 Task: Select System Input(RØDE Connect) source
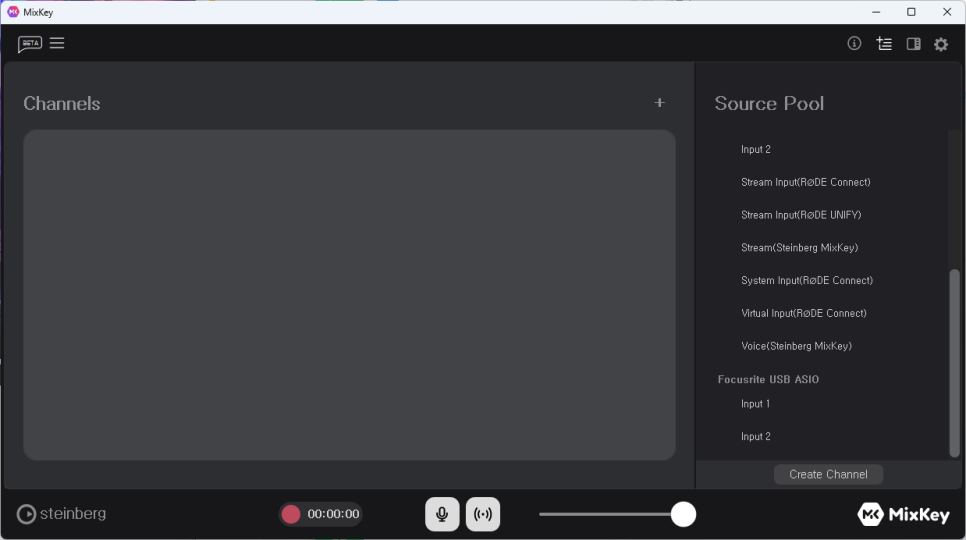pyautogui.click(x=806, y=280)
